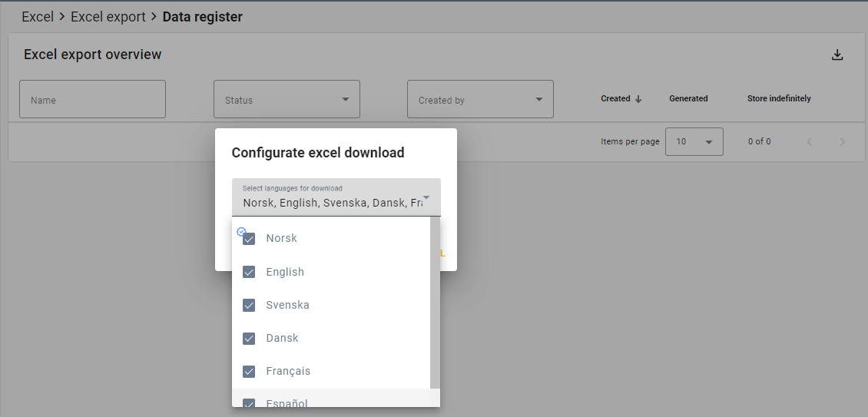Collapse the Select languages for download dropdown
This screenshot has width=868, height=417.
426,198
